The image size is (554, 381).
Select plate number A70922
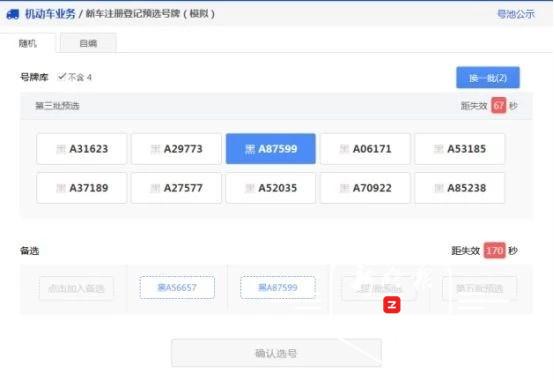click(x=365, y=188)
